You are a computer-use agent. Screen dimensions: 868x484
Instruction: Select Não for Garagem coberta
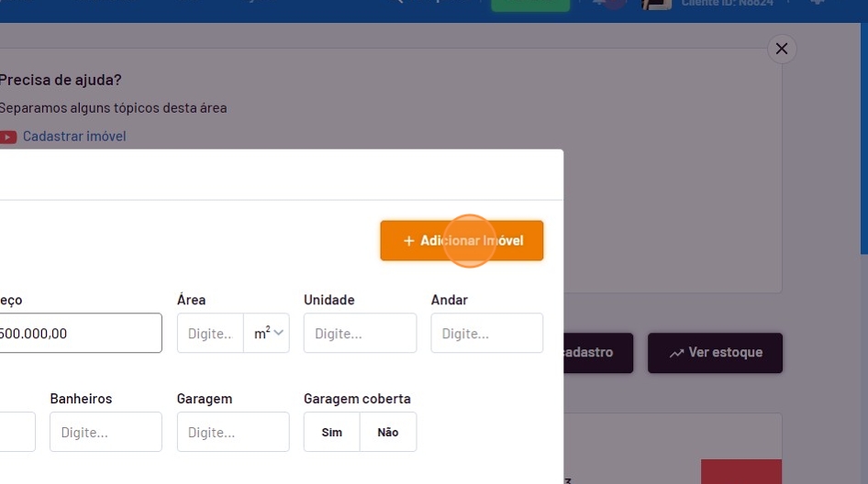[x=388, y=432]
